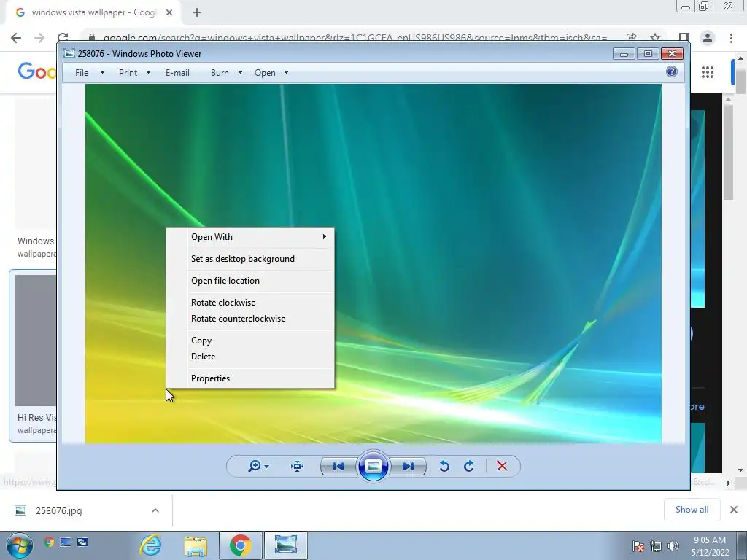Open Action Center flag icon
This screenshot has width=747, height=560.
pyautogui.click(x=638, y=546)
